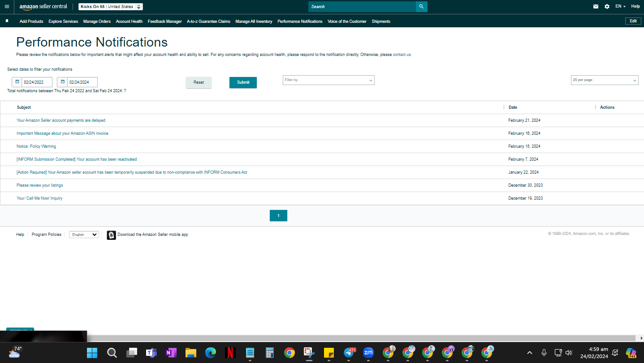Open Voice of the Customer
The image size is (644, 363).
pyautogui.click(x=347, y=21)
